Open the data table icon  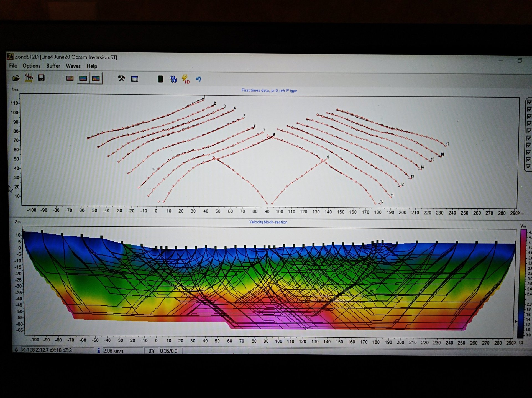pos(135,79)
